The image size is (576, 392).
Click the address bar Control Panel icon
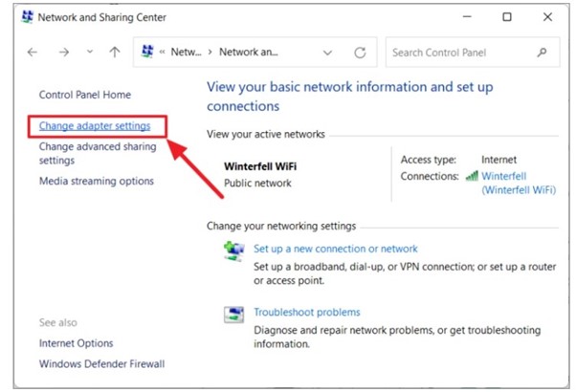tap(147, 53)
